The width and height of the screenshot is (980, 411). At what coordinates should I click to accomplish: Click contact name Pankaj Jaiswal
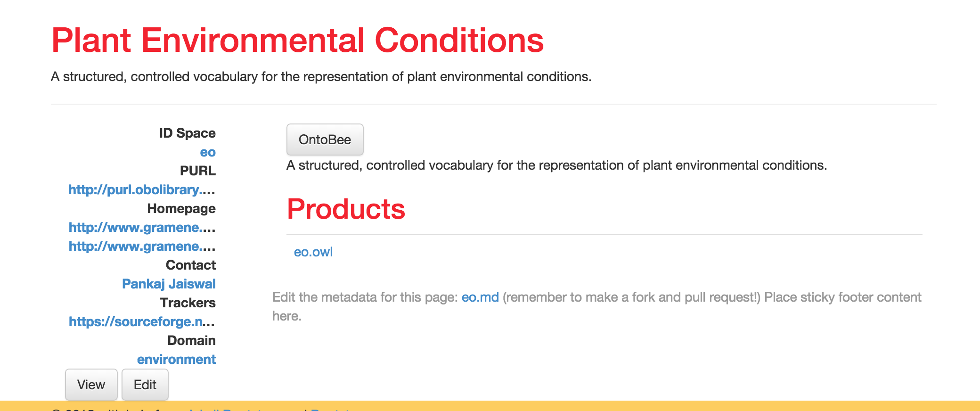coord(169,284)
